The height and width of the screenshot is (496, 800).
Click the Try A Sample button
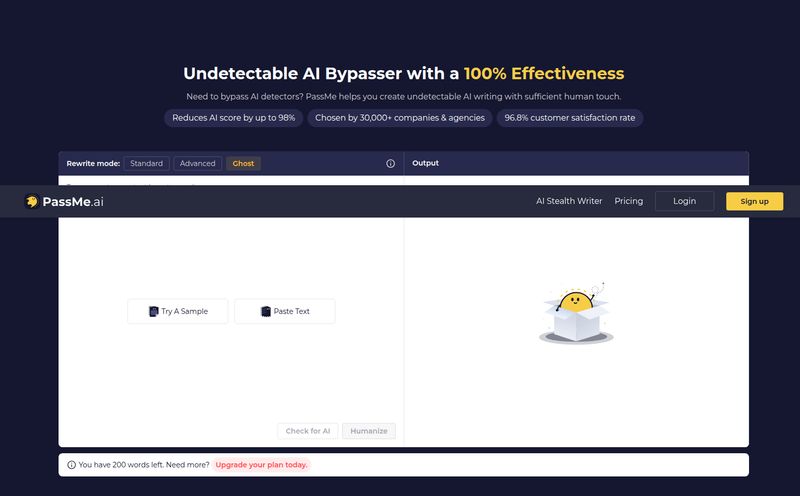click(178, 311)
